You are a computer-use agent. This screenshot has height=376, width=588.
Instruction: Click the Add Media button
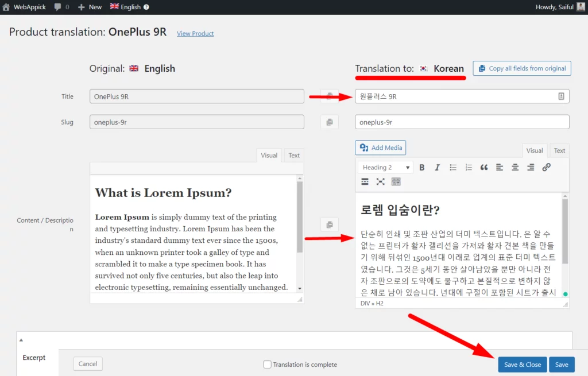click(380, 148)
